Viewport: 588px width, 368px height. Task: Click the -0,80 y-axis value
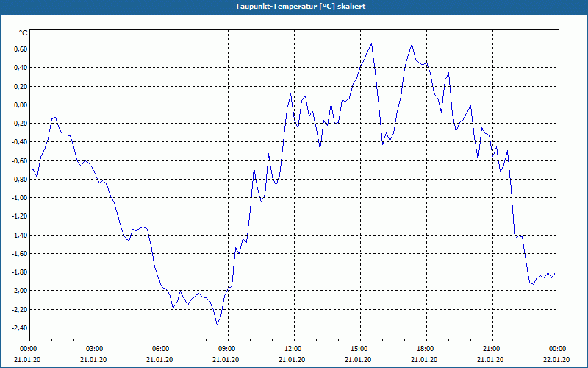click(20, 179)
